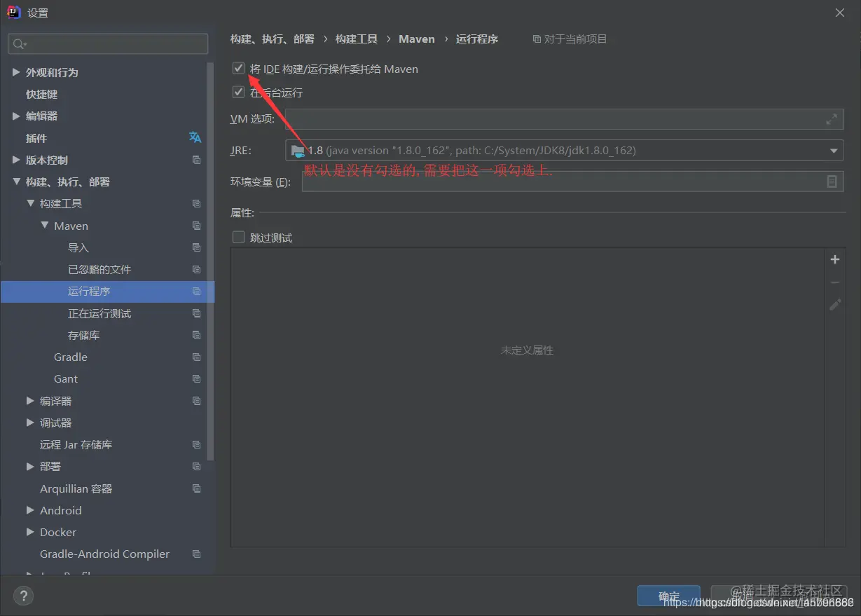Click the translate icon beside 插件

coord(195,137)
